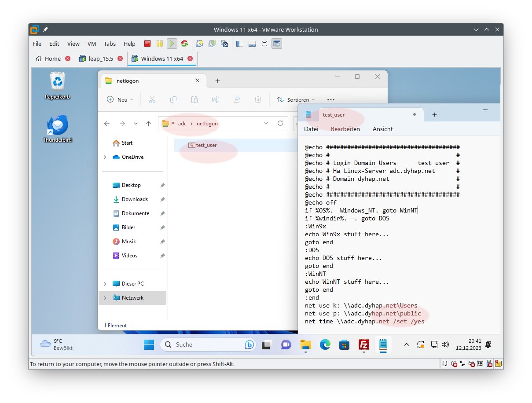Click the Explorer refresh icon
The width and height of the screenshot is (532, 403).
[280, 124]
